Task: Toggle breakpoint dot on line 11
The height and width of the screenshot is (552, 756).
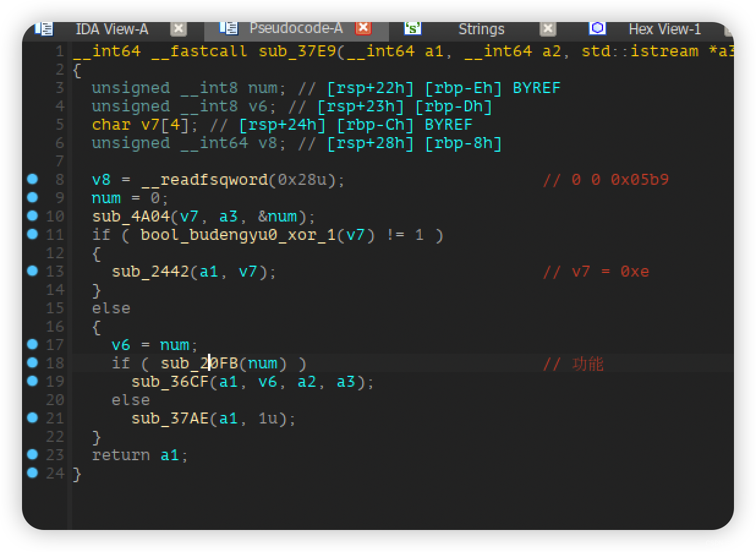Action: point(32,234)
